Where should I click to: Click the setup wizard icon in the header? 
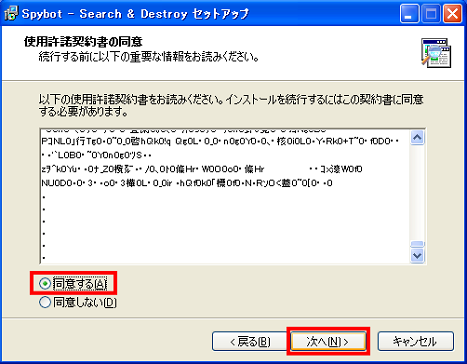click(x=436, y=53)
